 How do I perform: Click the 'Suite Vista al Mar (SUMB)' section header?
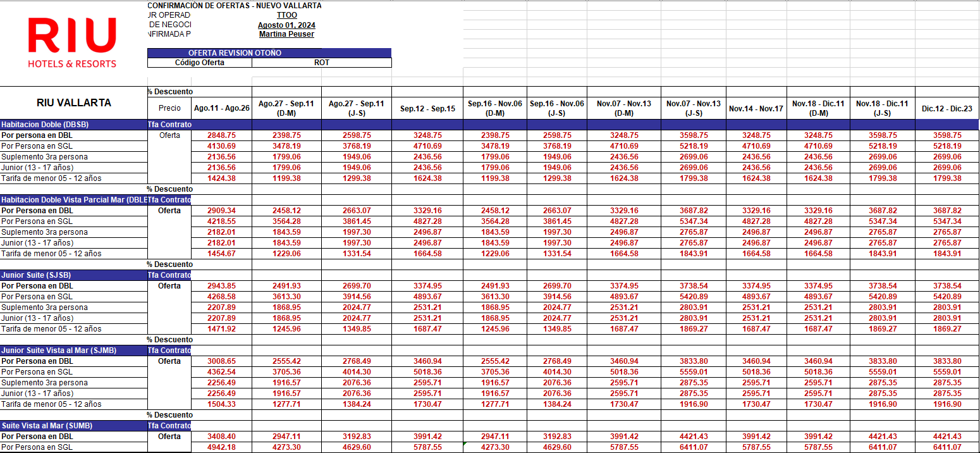coord(73,426)
